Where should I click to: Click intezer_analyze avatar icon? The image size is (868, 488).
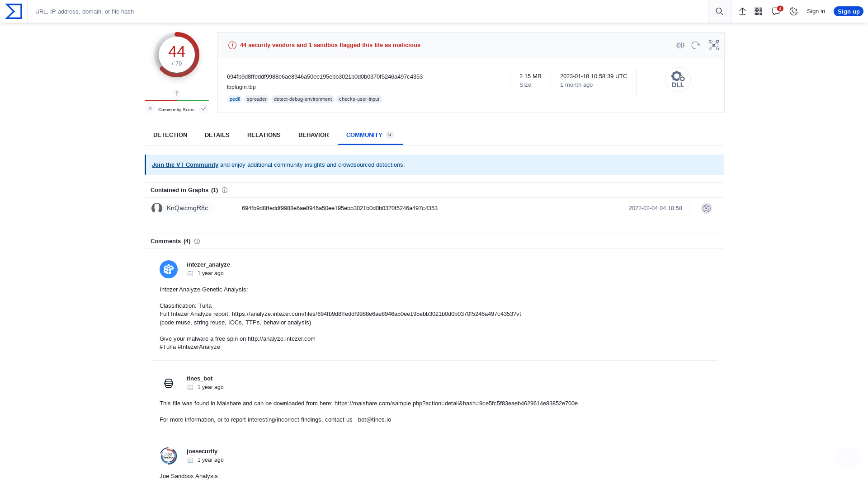pos(169,269)
